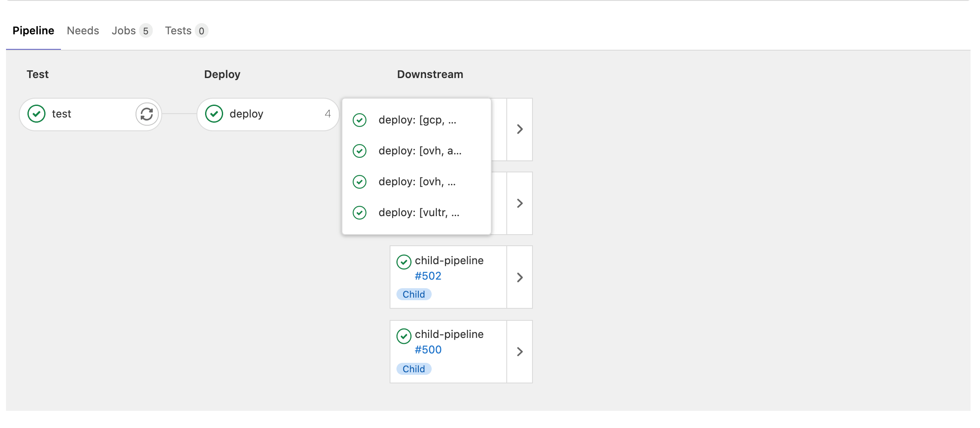This screenshot has width=980, height=428.
Task: Click the Child badge on pipeline #500
Action: [414, 369]
